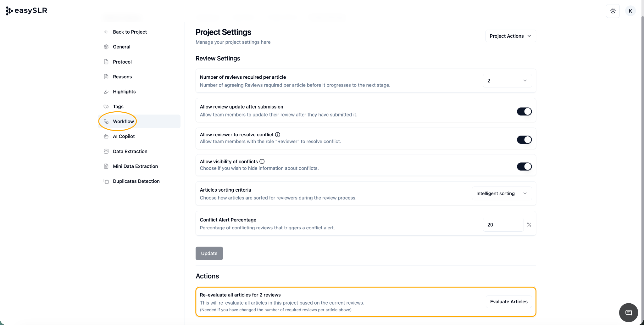
Task: Click the Evaluate Articles button
Action: click(508, 302)
